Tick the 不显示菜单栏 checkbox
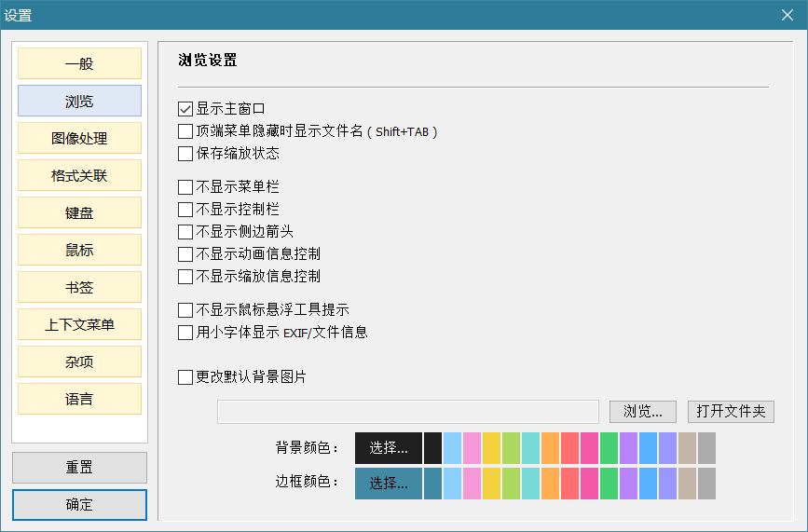 185,187
